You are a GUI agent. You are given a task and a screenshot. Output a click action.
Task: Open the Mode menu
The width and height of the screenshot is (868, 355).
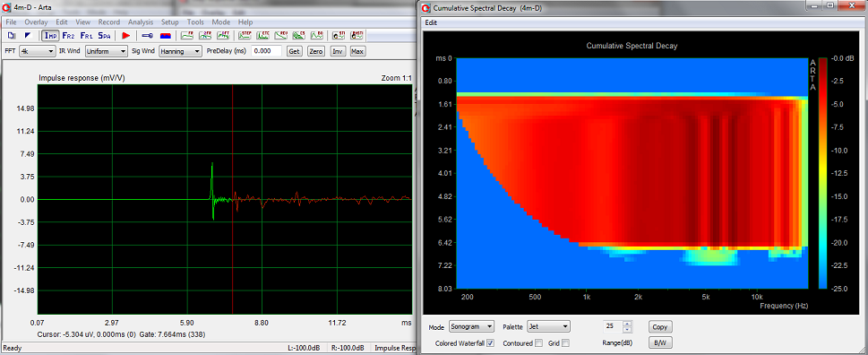221,22
